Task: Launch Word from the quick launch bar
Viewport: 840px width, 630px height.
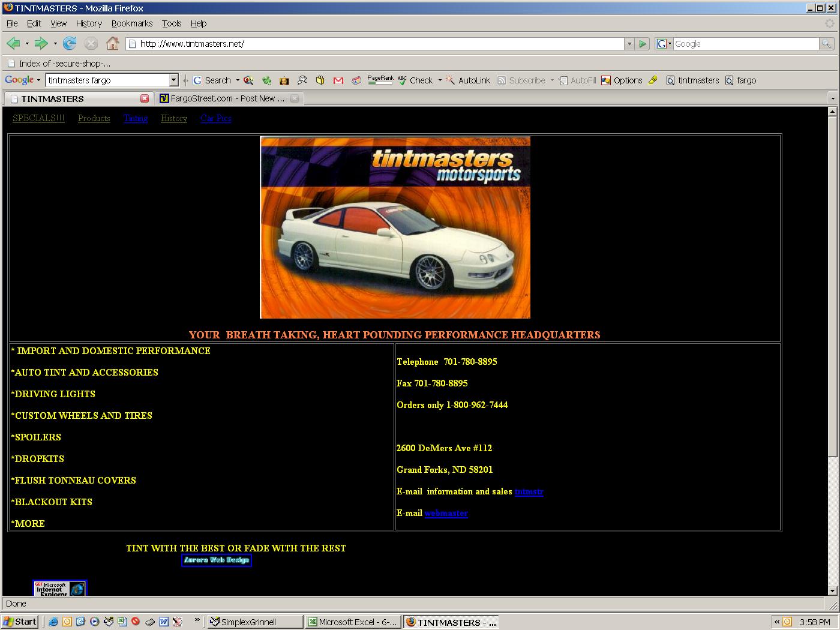Action: (x=164, y=622)
